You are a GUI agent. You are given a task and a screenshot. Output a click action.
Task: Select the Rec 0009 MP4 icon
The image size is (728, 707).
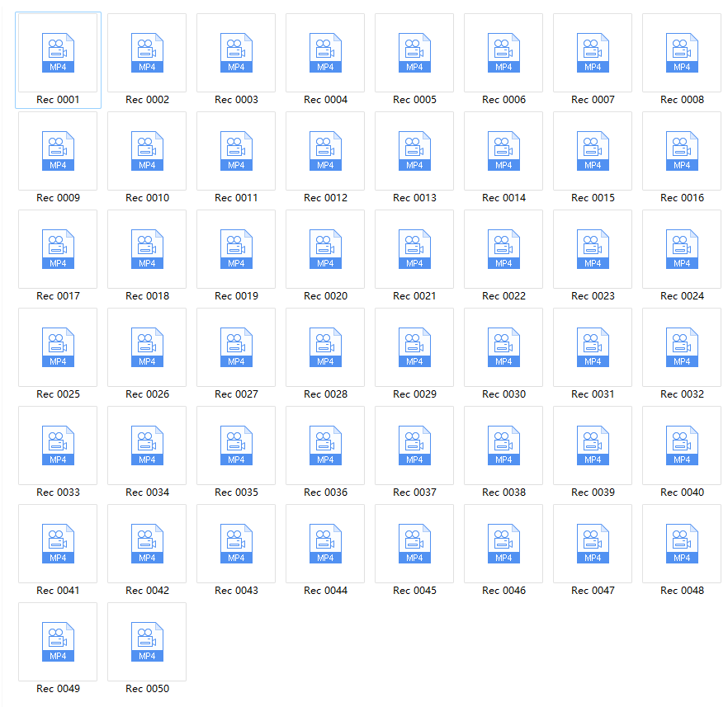point(58,151)
